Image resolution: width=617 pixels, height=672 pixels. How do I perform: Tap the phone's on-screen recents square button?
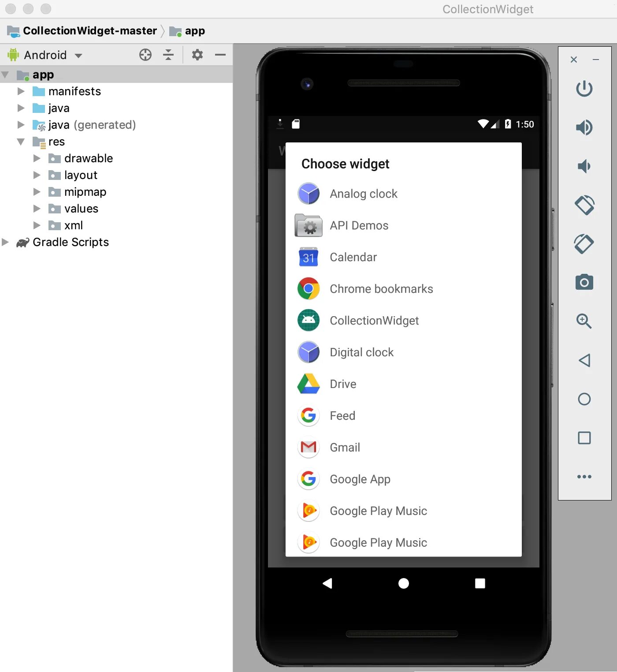click(x=480, y=583)
